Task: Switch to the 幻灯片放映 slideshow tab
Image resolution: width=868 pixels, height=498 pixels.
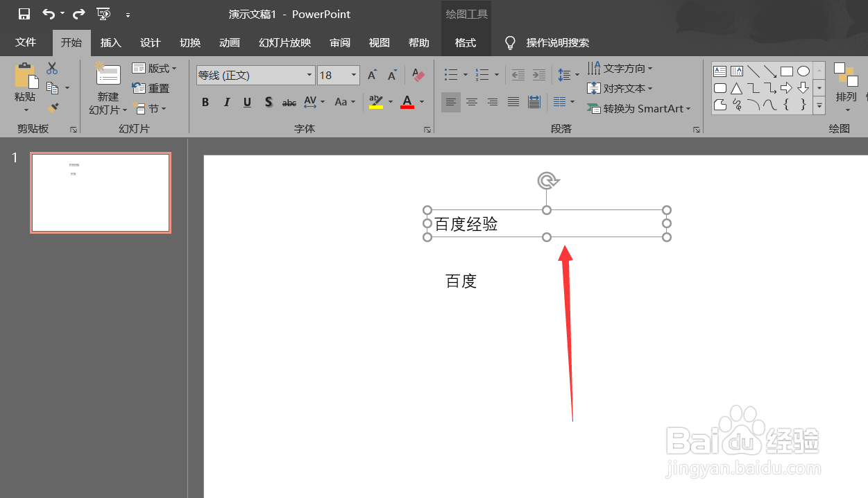Action: click(x=284, y=42)
